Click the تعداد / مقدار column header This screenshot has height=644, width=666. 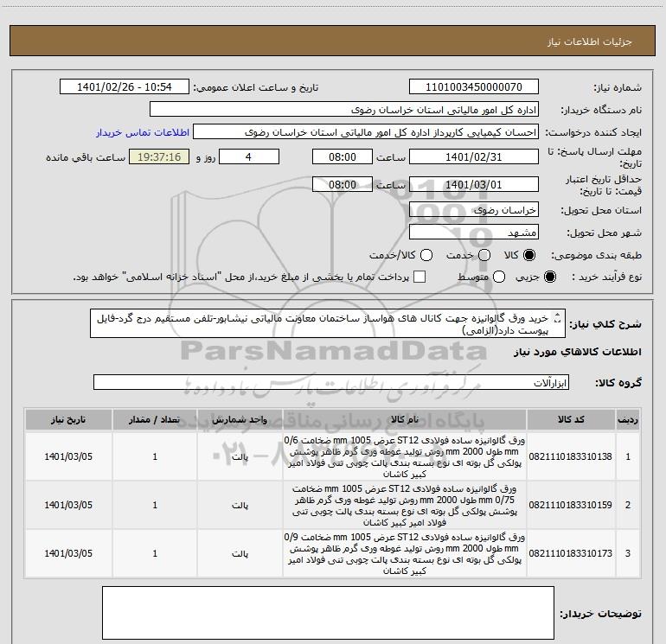click(x=155, y=420)
